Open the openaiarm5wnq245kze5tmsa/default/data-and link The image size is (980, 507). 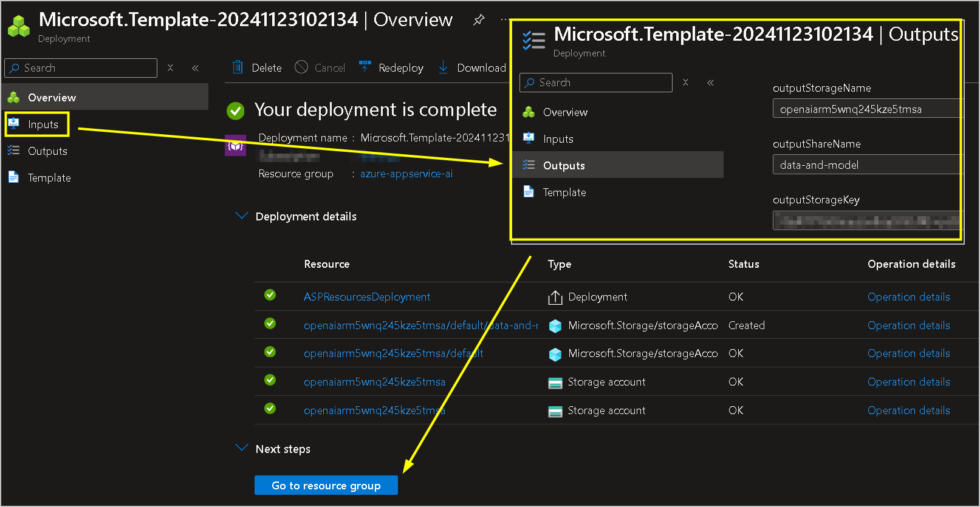click(420, 325)
